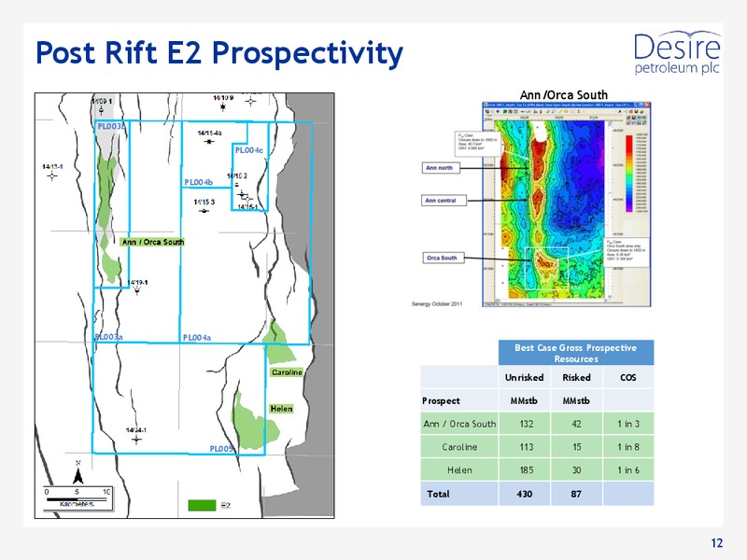Click the kilometers scale bar on the map
747x560 pixels.
78,499
